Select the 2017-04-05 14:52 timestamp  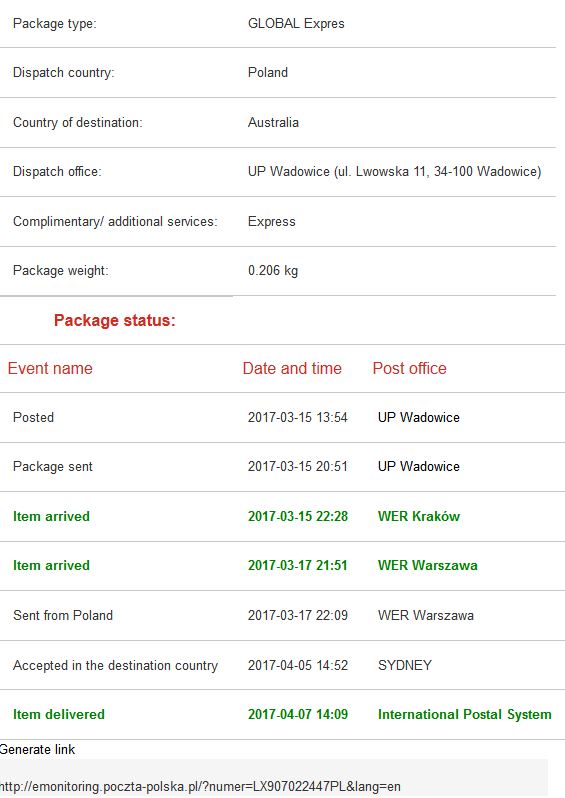298,665
